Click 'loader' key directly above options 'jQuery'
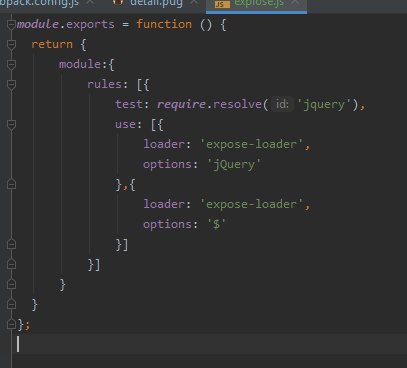The height and width of the screenshot is (368, 407). click(x=164, y=144)
